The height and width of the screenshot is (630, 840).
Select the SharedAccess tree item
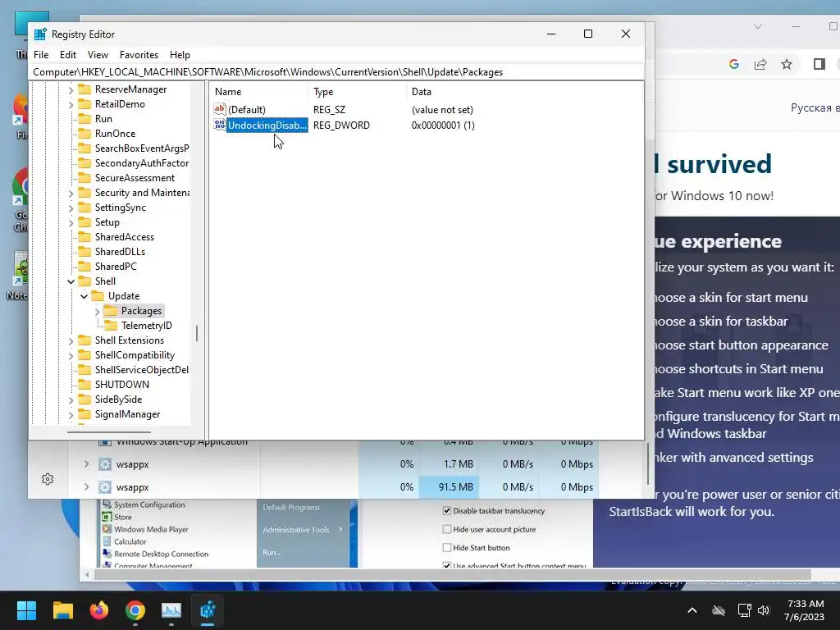tap(125, 237)
